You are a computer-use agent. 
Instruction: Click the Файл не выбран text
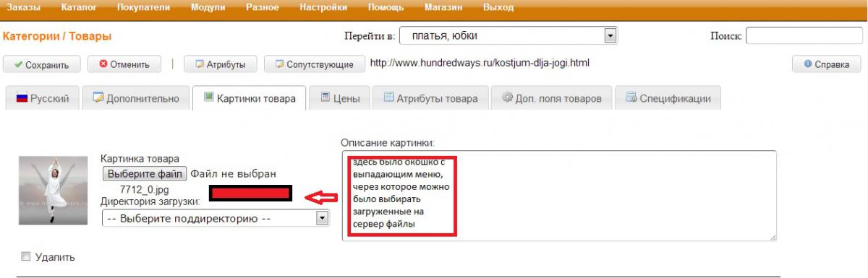click(233, 173)
